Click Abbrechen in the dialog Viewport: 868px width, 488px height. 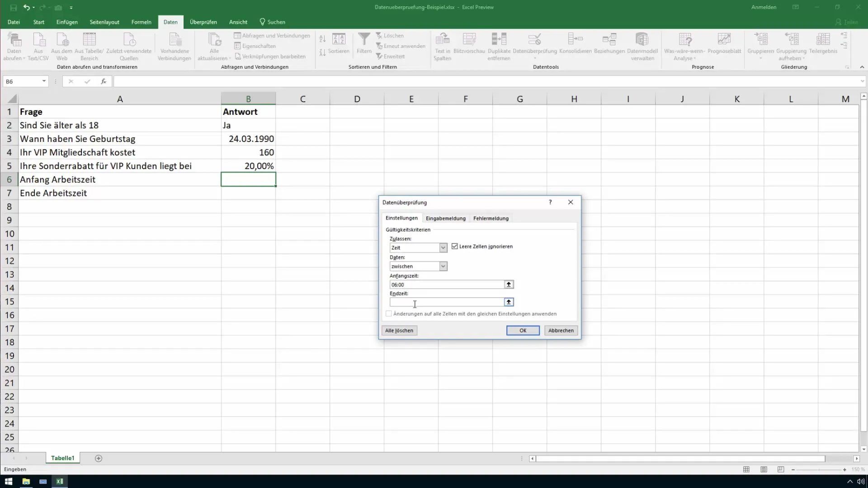click(x=561, y=330)
